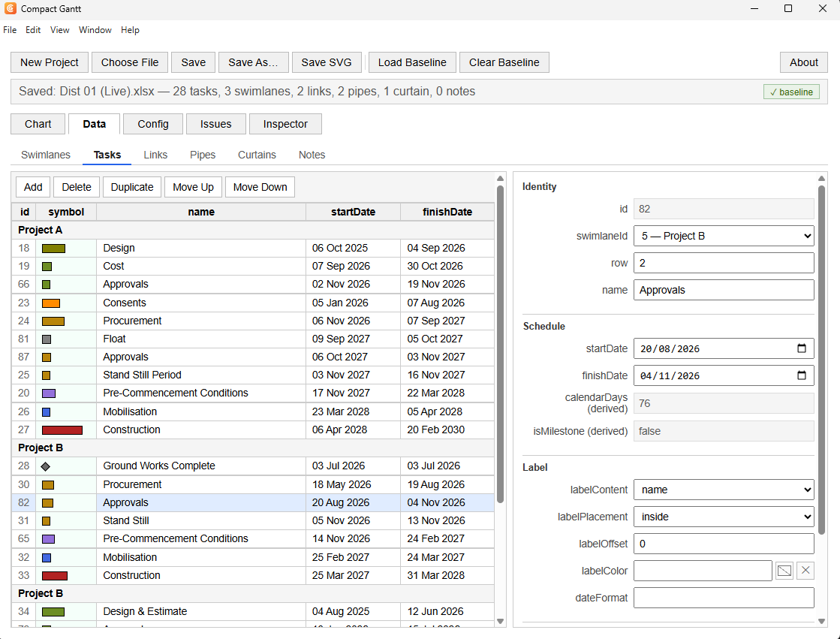Click the symbol for task 24 Procurement
This screenshot has height=639, width=840.
(x=53, y=321)
